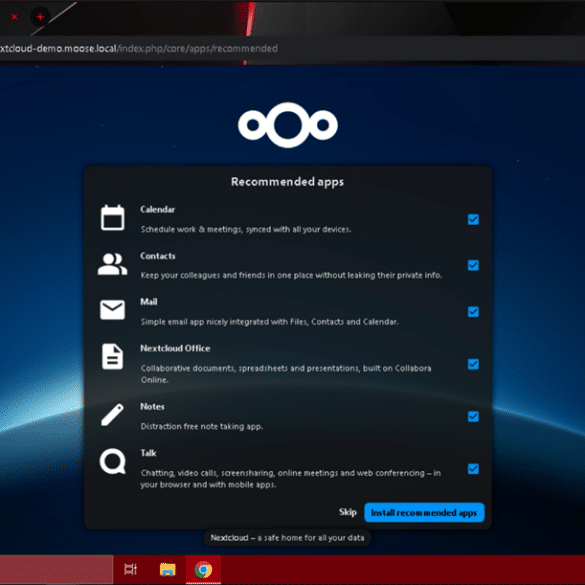Image resolution: width=585 pixels, height=585 pixels.
Task: Open File Explorer from the taskbar
Action: (x=168, y=570)
